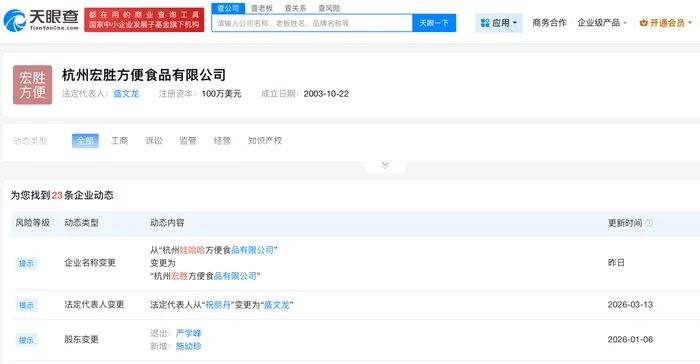Select the 诉讼 filter

pos(154,141)
